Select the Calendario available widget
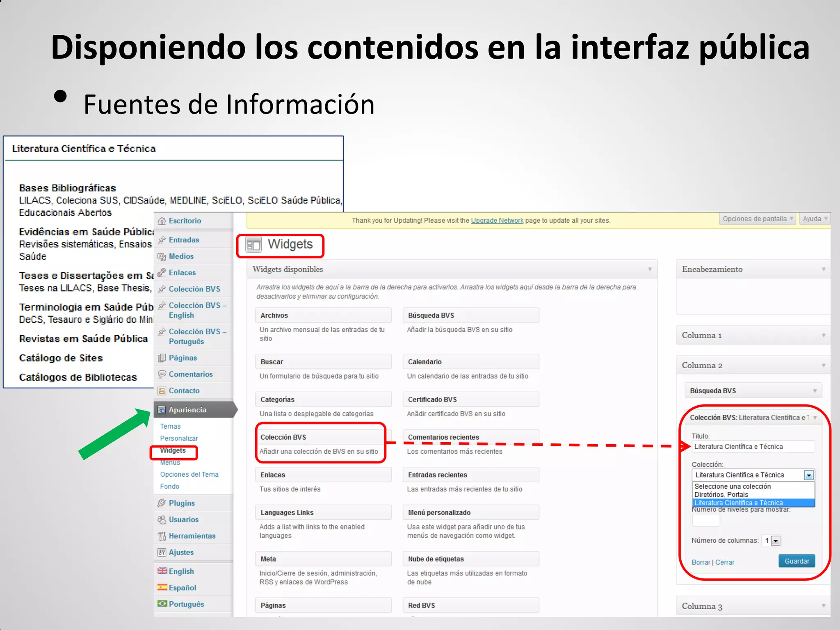Viewport: 840px width, 630px height. click(x=471, y=362)
